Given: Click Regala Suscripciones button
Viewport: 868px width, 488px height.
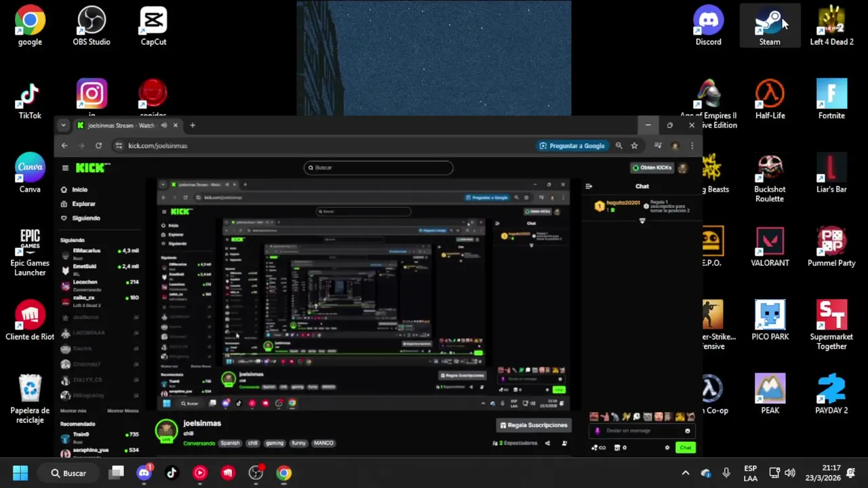Looking at the screenshot, I should (534, 425).
